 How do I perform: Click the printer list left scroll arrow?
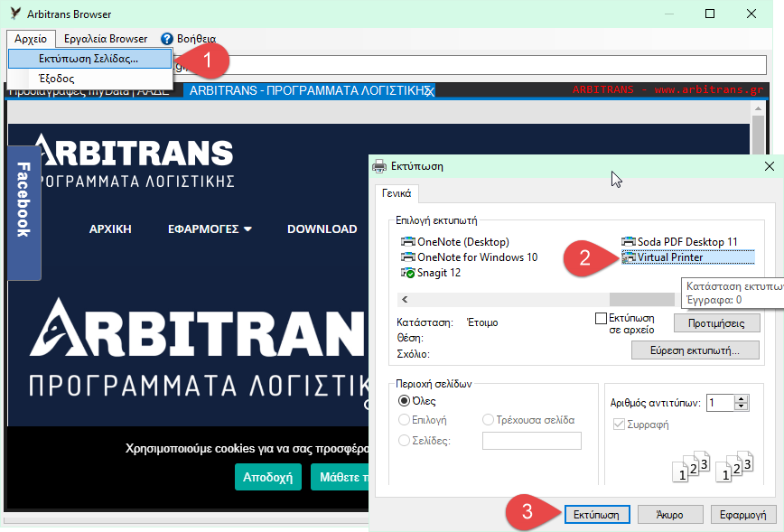click(405, 300)
